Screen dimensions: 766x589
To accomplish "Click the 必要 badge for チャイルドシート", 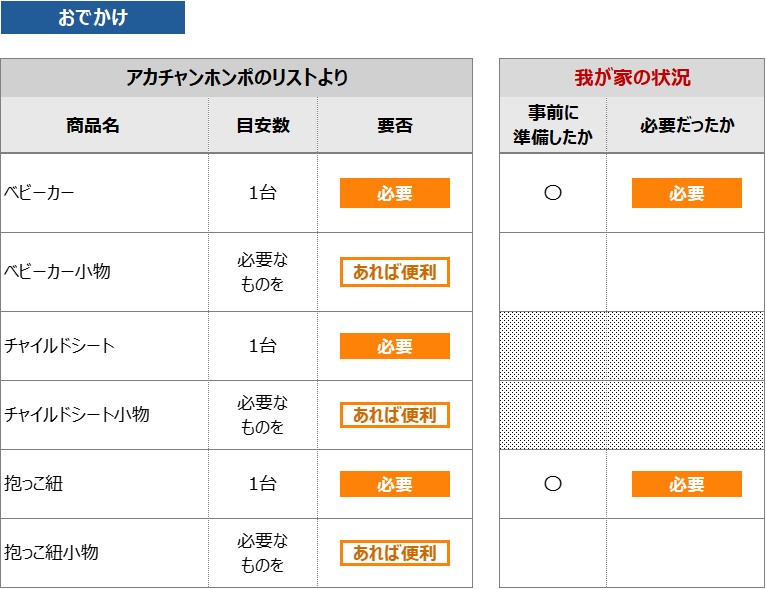I will 395,346.
